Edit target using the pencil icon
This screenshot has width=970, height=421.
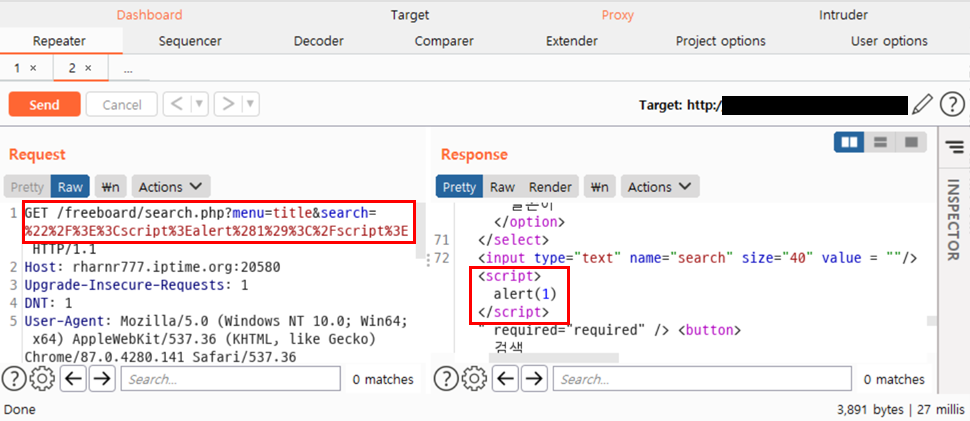point(922,104)
